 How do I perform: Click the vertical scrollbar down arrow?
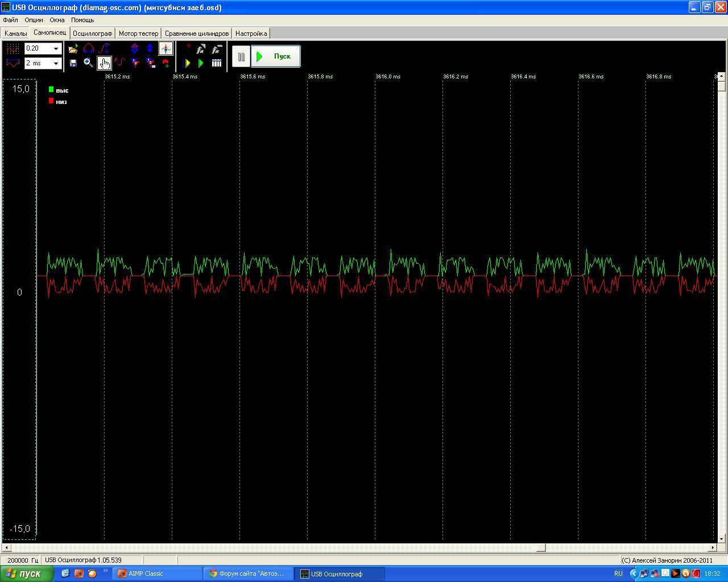[x=722, y=539]
